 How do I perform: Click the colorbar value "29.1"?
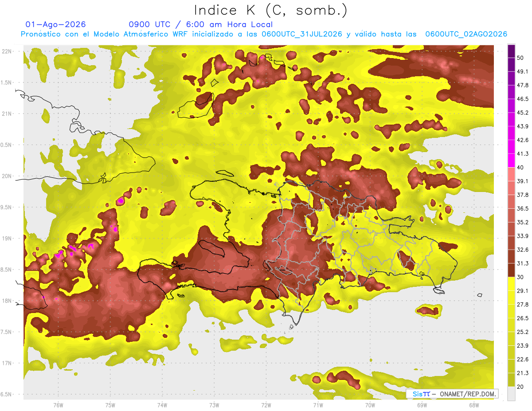coord(523,291)
